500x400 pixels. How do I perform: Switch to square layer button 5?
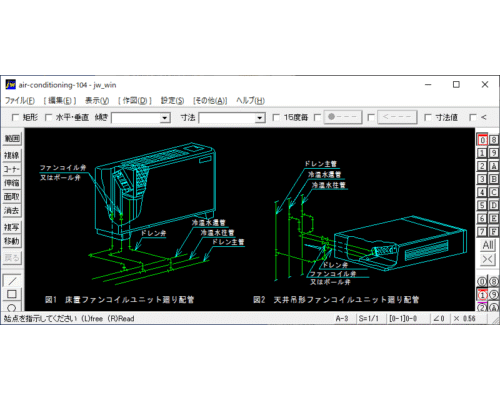tap(482, 205)
